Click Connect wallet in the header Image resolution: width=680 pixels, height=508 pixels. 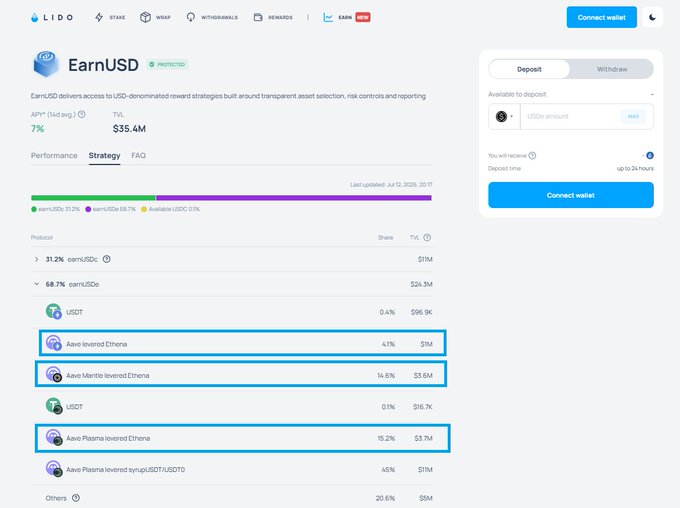(x=602, y=17)
